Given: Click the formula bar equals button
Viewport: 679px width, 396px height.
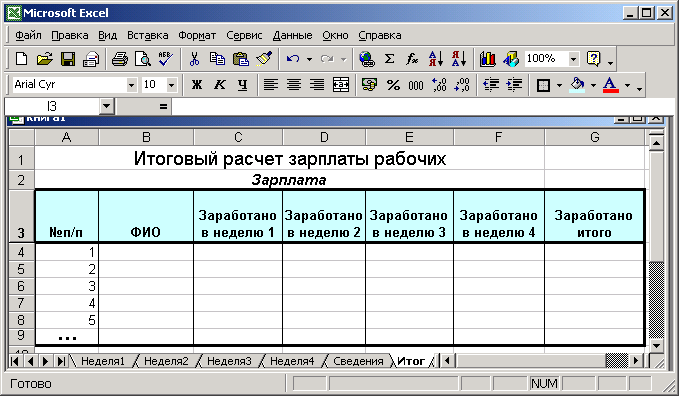Looking at the screenshot, I should (163, 106).
